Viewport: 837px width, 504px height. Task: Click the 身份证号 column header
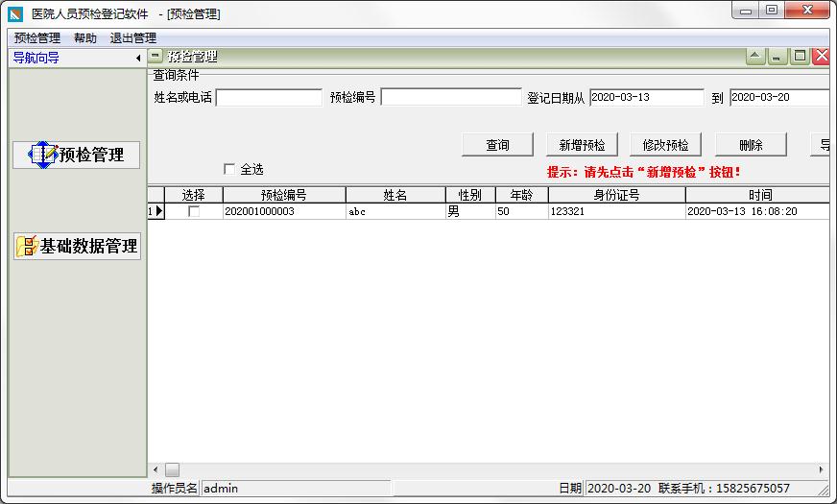pyautogui.click(x=616, y=195)
